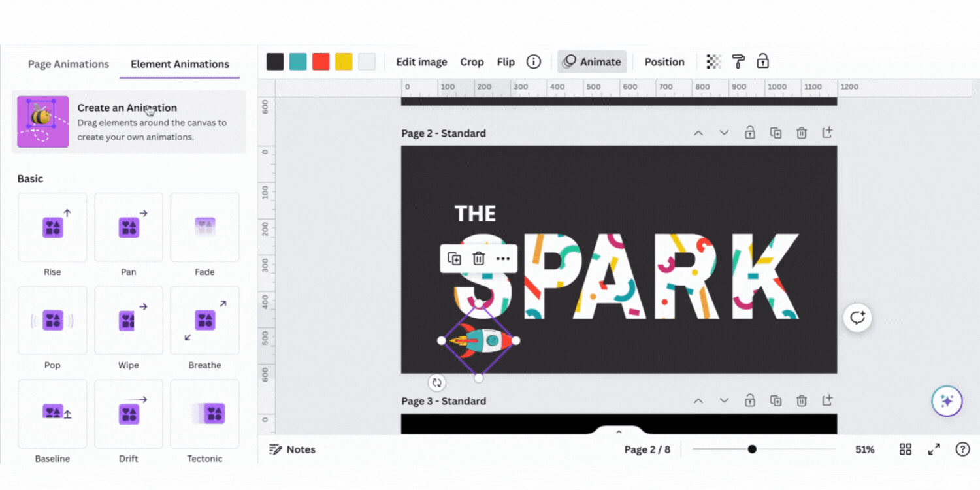980x490 pixels.
Task: Add a comment with the bubble icon
Action: 857,318
